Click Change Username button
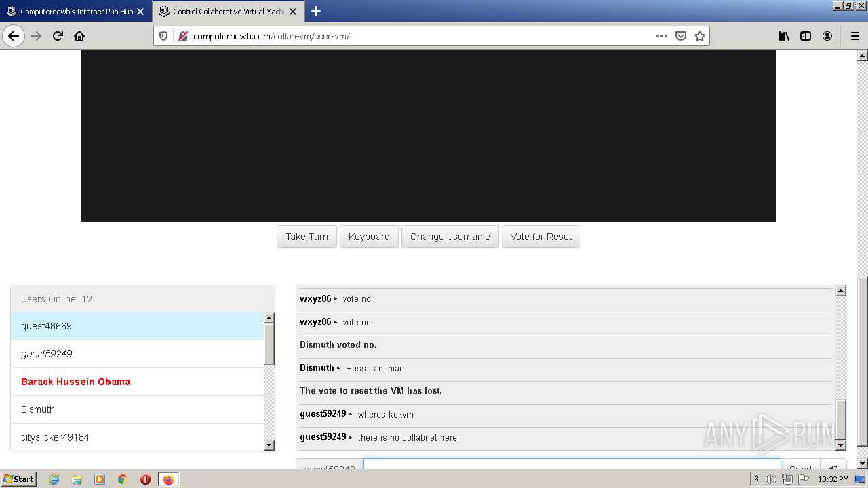Viewport: 868px width, 488px height. (450, 237)
